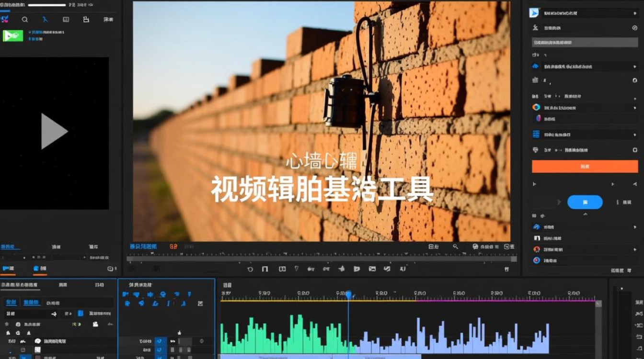Click the blue rounded pill button in the right panel
The height and width of the screenshot is (359, 644).
(585, 202)
